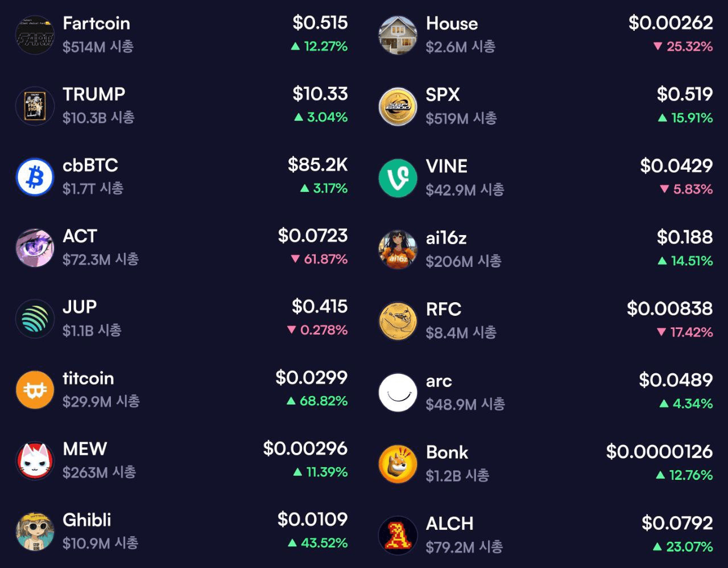View the ALCH $0.0792 price
The image size is (728, 568).
677,523
